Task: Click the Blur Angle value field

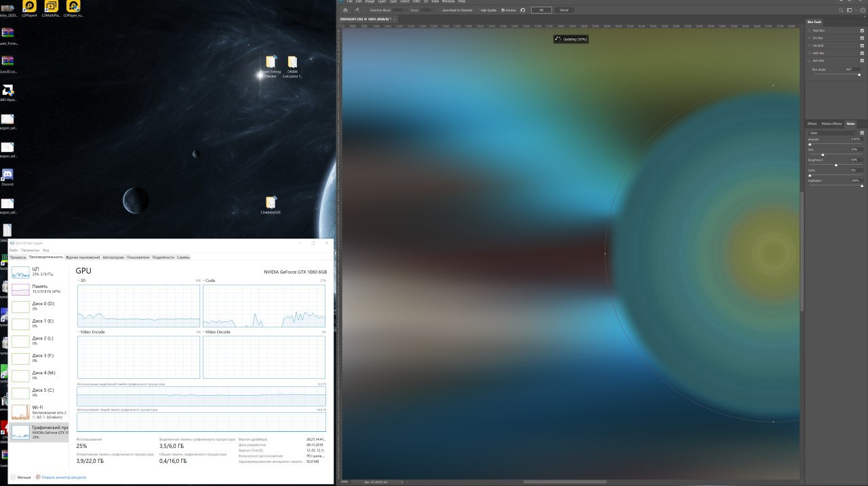Action: point(852,69)
